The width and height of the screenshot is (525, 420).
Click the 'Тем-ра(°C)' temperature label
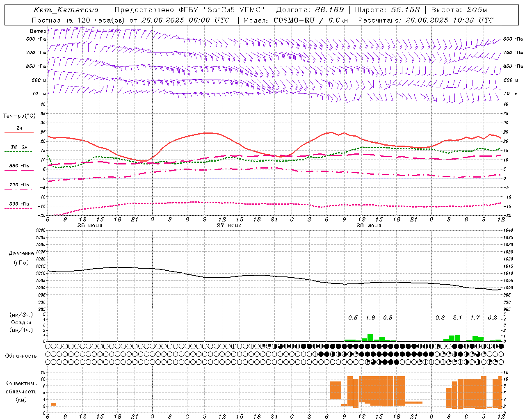(x=19, y=116)
